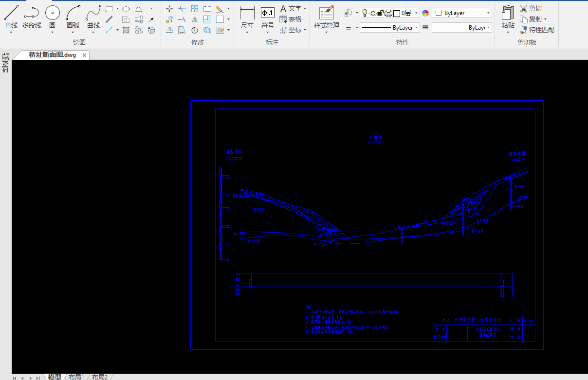Screen dimensions: 588x380
Task: Click the 符号 (Symbol) tolerance tool
Action: click(x=268, y=18)
